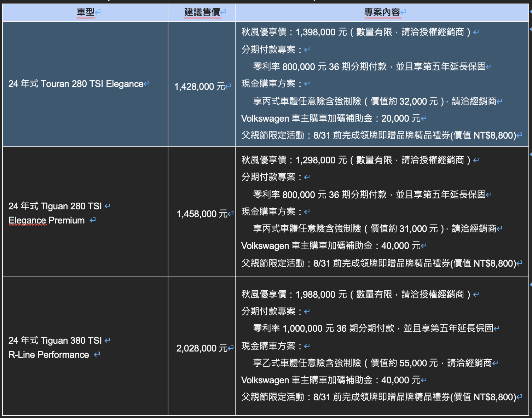Viewport: 532px width, 418px height.
Task: Click the Elegance Premium text line
Action: click(x=47, y=221)
